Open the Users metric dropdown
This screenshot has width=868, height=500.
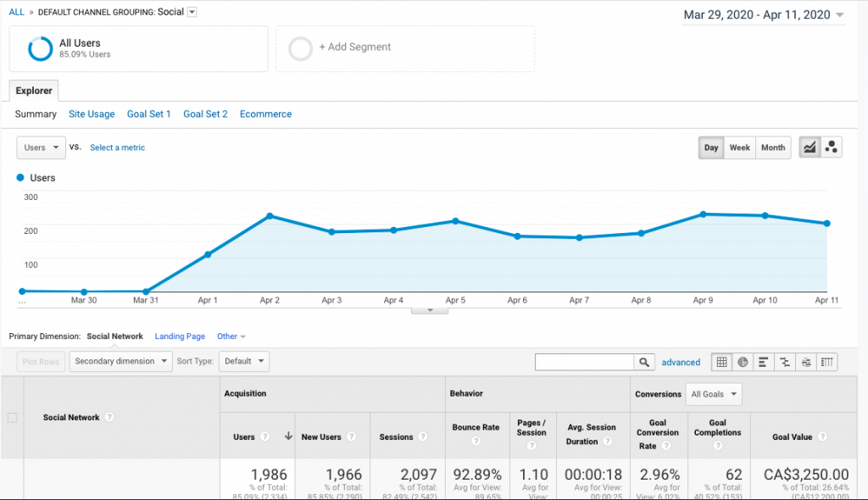point(41,147)
